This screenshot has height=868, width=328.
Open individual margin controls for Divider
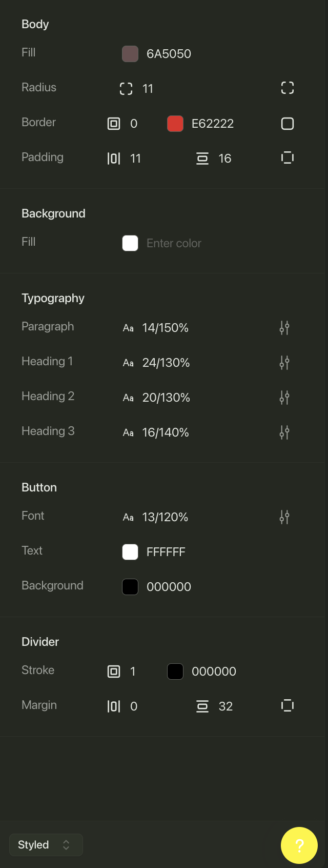coord(287,705)
